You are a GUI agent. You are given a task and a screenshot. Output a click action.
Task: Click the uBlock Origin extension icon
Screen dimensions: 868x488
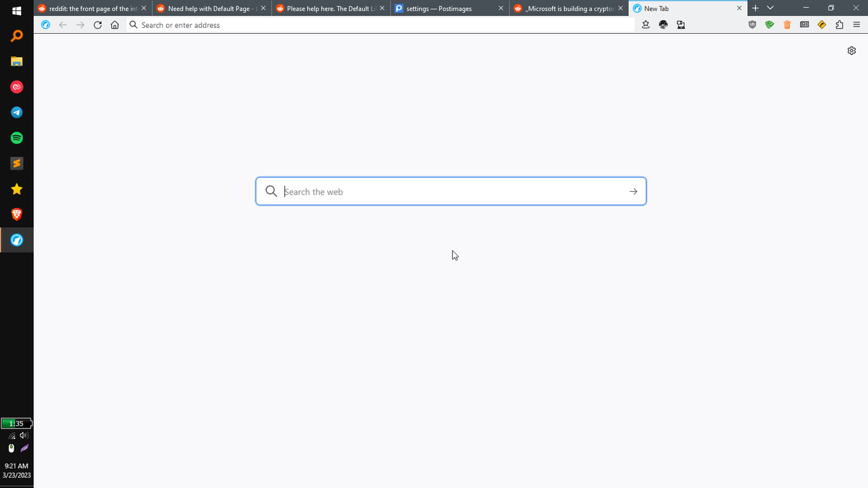(x=752, y=24)
